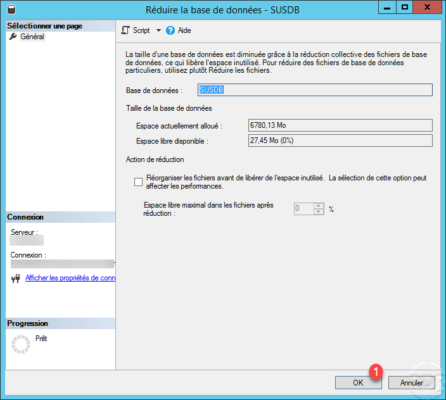
Task: Click the Base de données SUSDB field
Action: point(315,90)
